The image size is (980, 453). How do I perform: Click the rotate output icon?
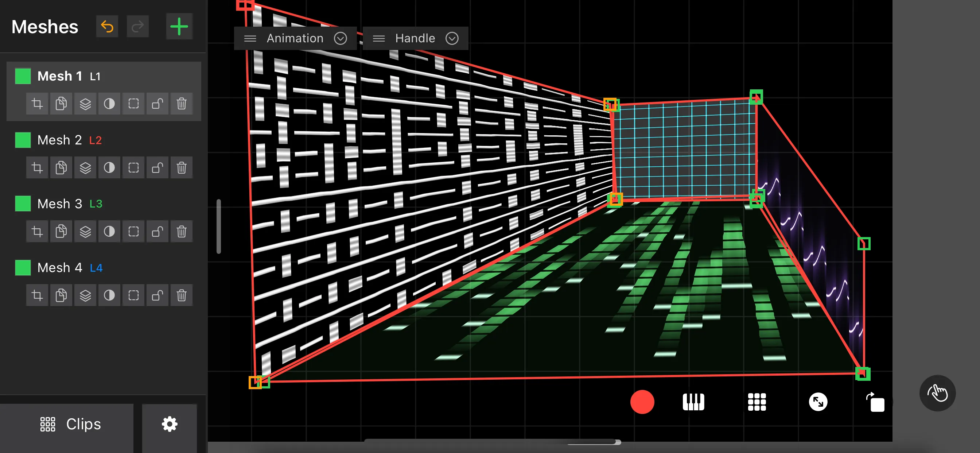point(875,402)
